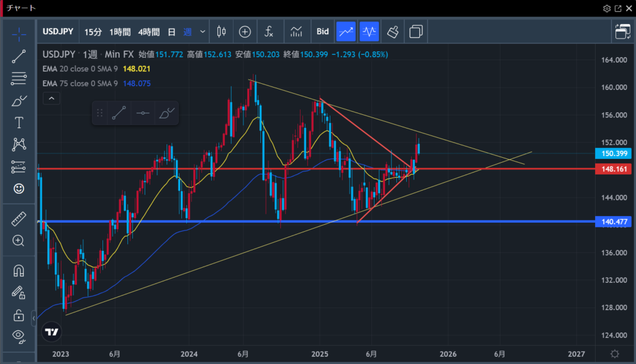Click the USDJPY symbol search button
Screen dimensions: 636x364
point(58,31)
